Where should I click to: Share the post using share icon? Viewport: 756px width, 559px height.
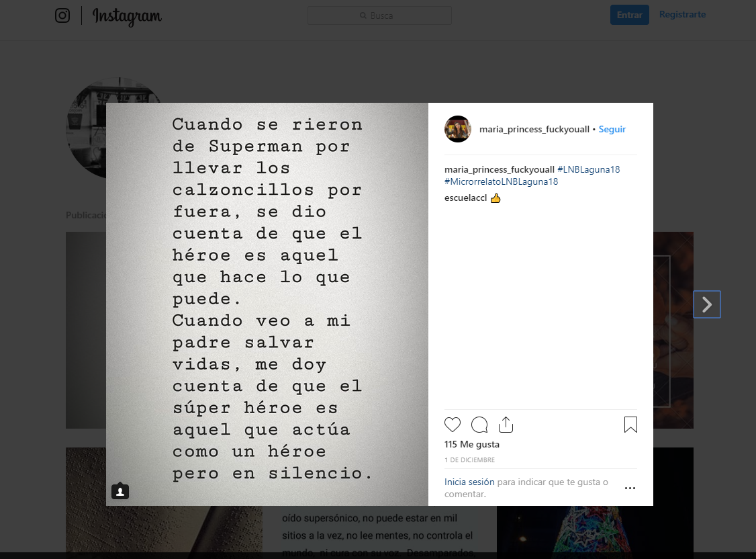pyautogui.click(x=506, y=425)
